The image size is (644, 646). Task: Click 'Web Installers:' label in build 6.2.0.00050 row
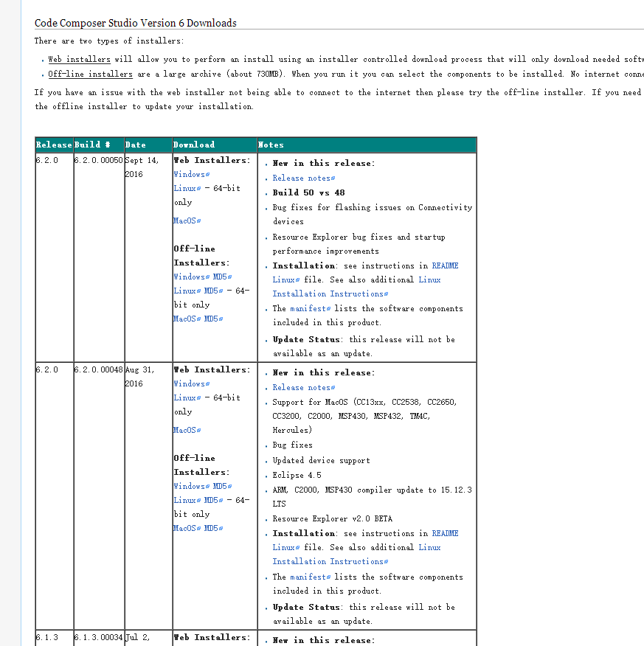212,160
